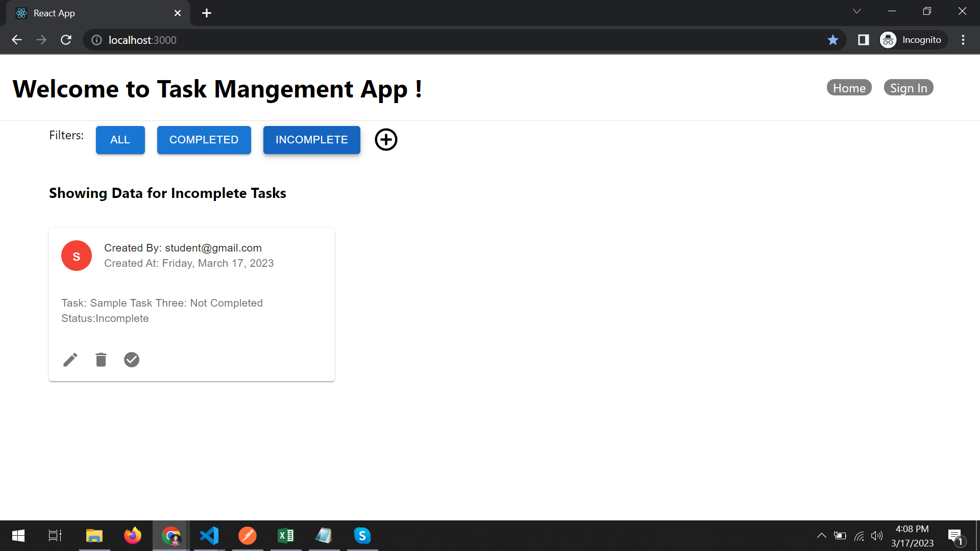The width and height of the screenshot is (980, 551).
Task: Open the Wi-Fi network tray icon
Action: (x=859, y=536)
